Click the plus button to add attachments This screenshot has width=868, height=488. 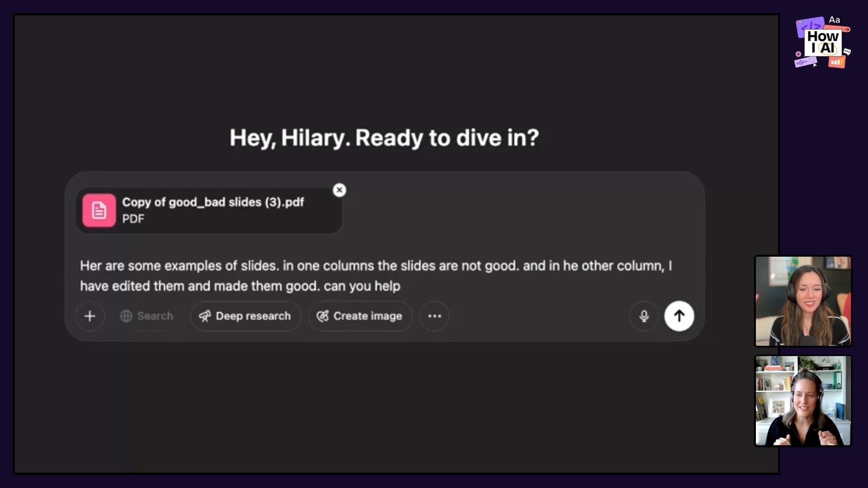[90, 316]
